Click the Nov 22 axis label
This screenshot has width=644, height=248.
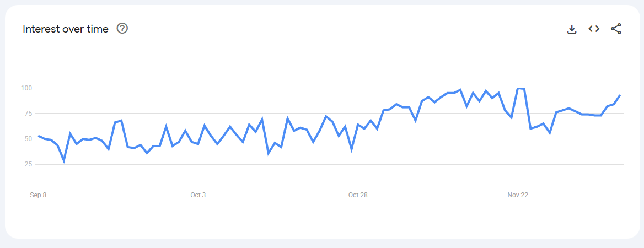tap(518, 195)
